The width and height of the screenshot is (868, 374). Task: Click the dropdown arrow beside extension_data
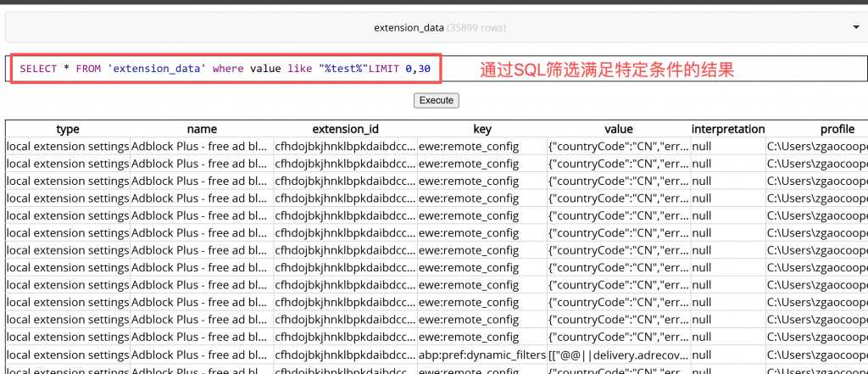[x=855, y=27]
